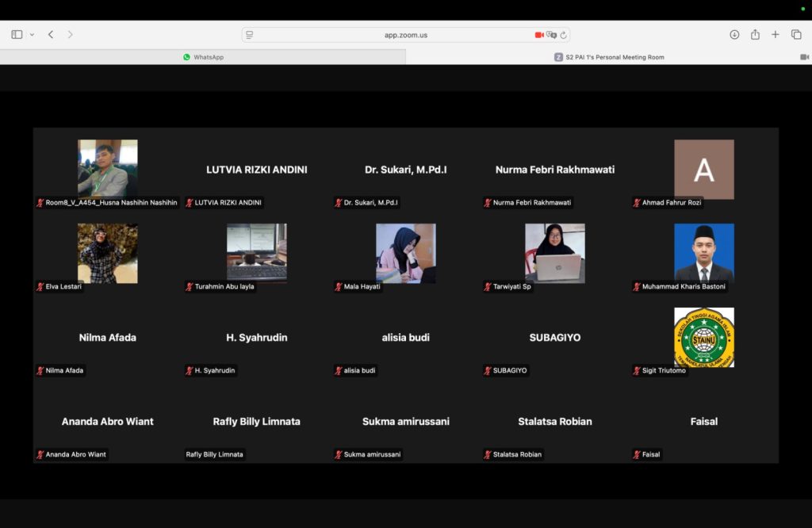Viewport: 812px width, 528px height.
Task: Select the S2 PAI 1's Personal Meeting Room tab
Action: pos(609,57)
